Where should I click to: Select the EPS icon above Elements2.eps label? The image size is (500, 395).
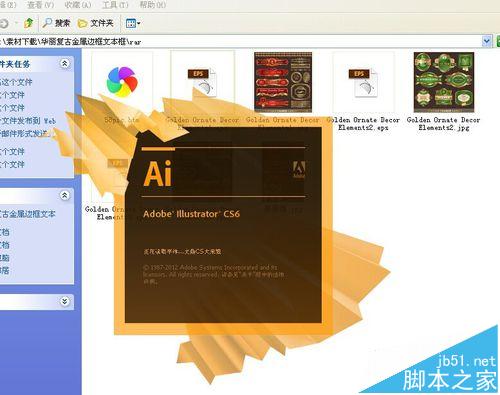click(363, 82)
